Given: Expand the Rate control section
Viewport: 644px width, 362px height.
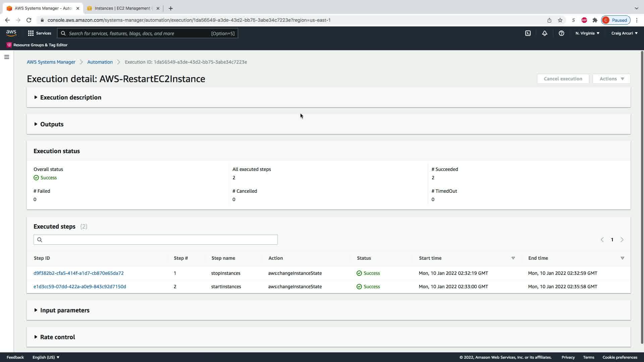Looking at the screenshot, I should pos(57,337).
